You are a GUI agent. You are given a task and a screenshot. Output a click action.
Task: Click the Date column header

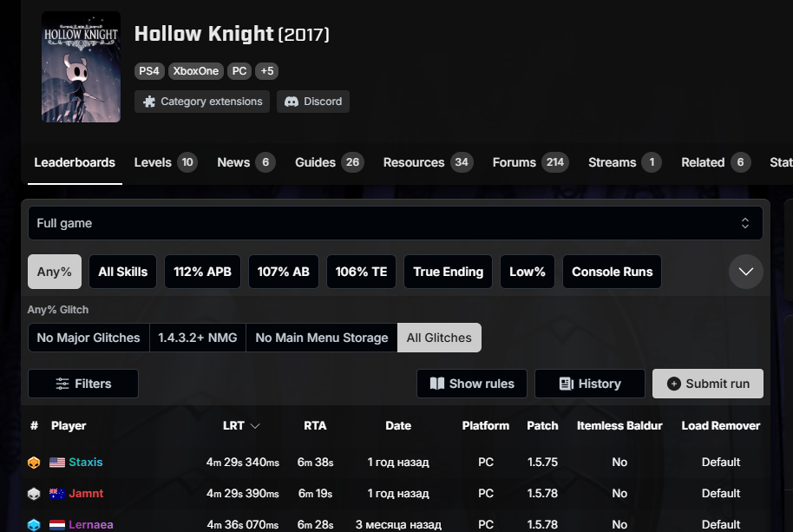coord(398,426)
